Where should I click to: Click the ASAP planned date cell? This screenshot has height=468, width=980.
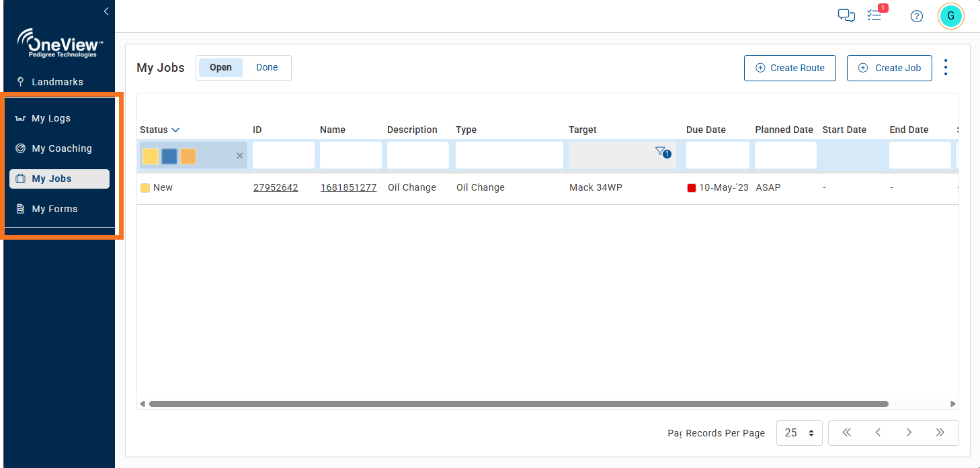point(768,187)
